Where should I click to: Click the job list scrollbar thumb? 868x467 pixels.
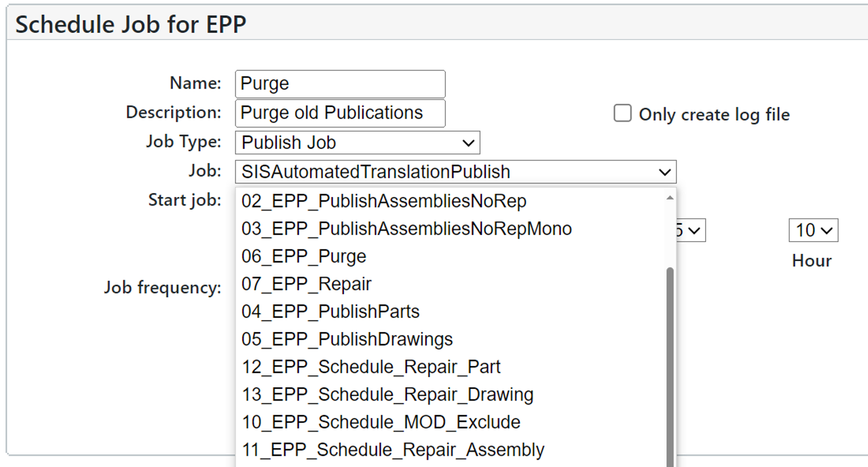tap(670, 363)
